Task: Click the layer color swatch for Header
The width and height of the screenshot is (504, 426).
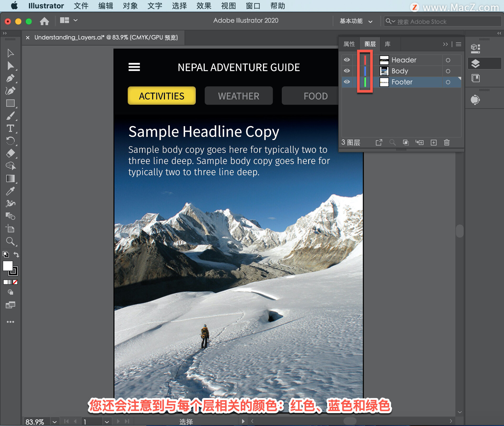Action: pyautogui.click(x=364, y=59)
